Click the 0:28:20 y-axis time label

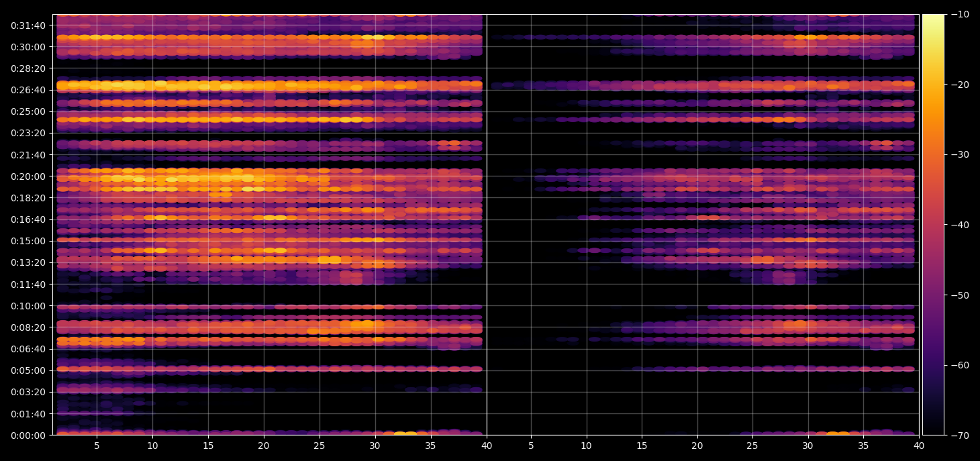click(x=28, y=68)
